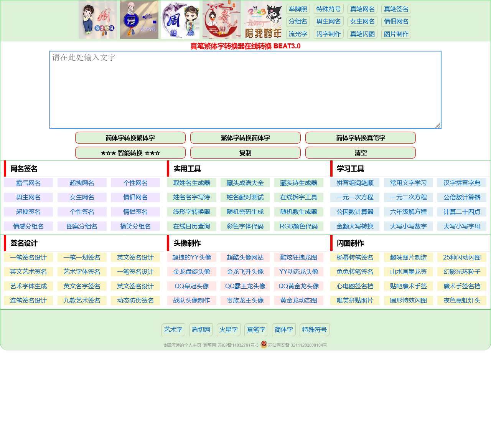491x448 pixels.
Task: Open the footer '急切网' link
Action: point(201,330)
